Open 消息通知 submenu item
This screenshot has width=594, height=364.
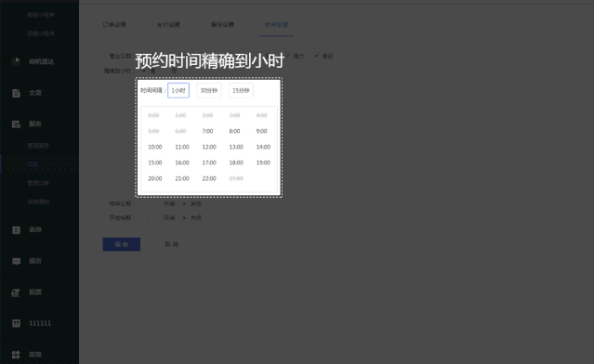pyautogui.click(x=38, y=201)
